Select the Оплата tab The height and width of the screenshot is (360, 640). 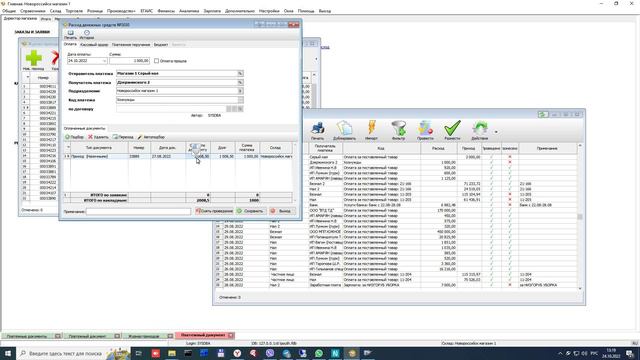pos(70,44)
